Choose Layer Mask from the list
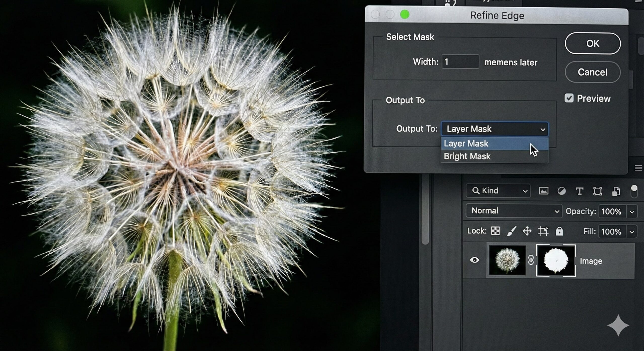Viewport: 644px width, 351px height. pyautogui.click(x=466, y=143)
